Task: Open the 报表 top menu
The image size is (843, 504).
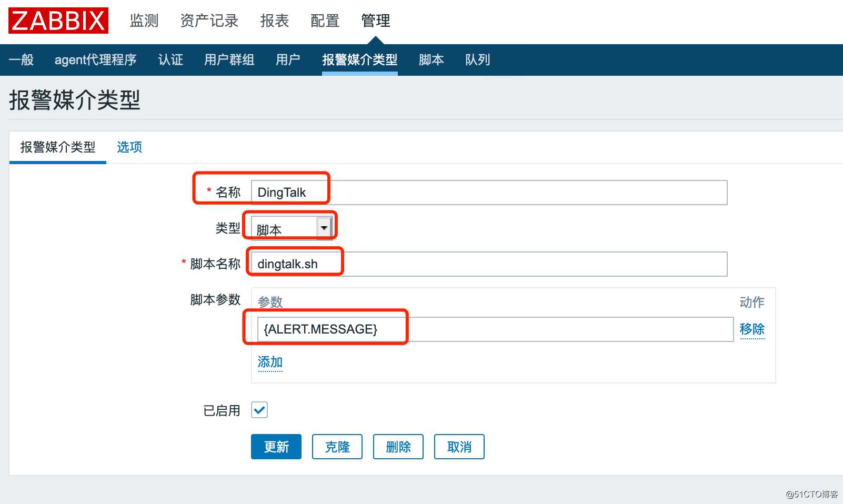Action: point(274,21)
